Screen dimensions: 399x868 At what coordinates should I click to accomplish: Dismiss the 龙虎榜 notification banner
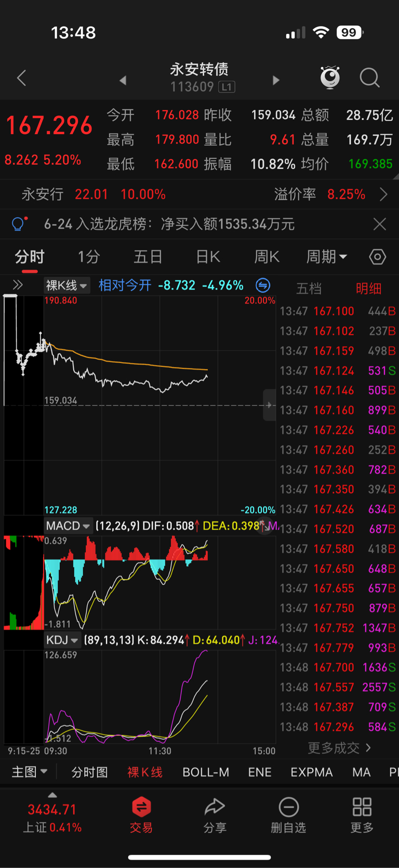(380, 224)
